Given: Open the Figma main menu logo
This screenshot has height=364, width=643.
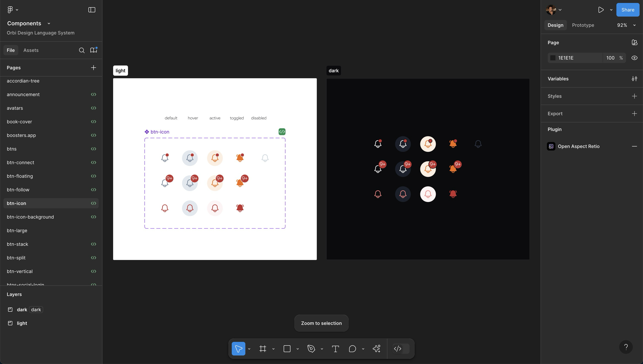Looking at the screenshot, I should tap(10, 10).
